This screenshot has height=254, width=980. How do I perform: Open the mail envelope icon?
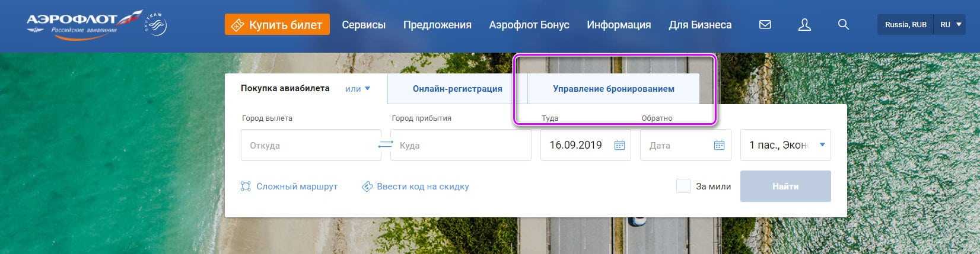coord(765,25)
